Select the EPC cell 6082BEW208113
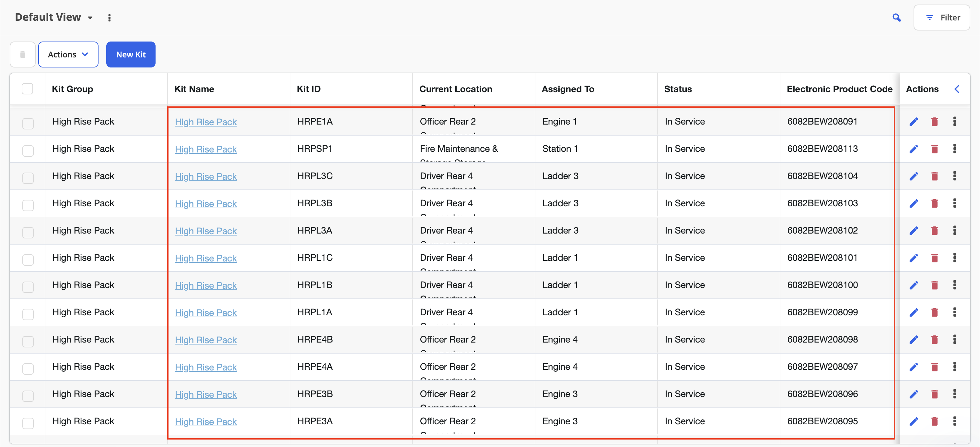The image size is (980, 447). [822, 149]
